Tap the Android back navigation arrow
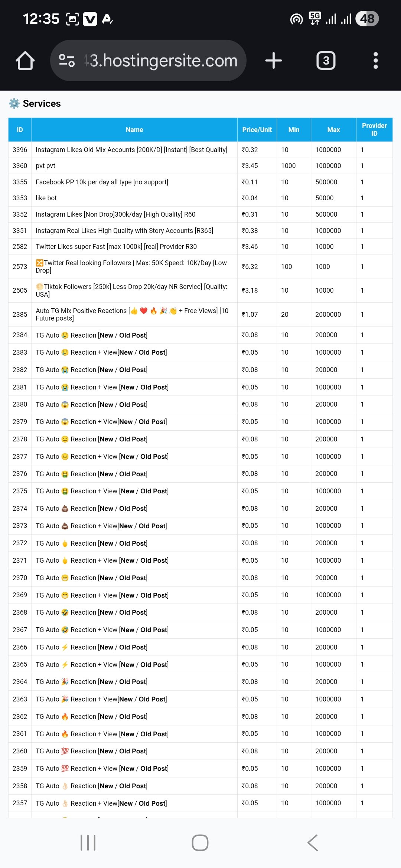Viewport: 401px width, 868px height. click(x=313, y=843)
